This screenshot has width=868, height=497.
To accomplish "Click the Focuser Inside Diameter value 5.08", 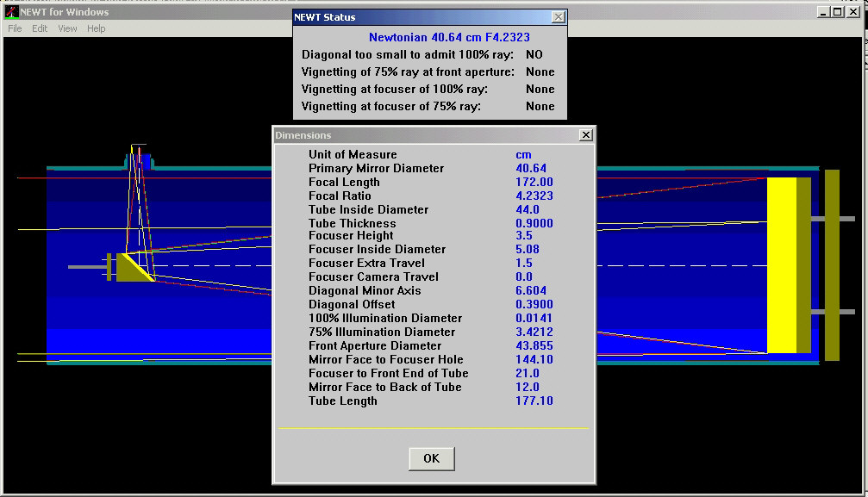I will pos(528,250).
